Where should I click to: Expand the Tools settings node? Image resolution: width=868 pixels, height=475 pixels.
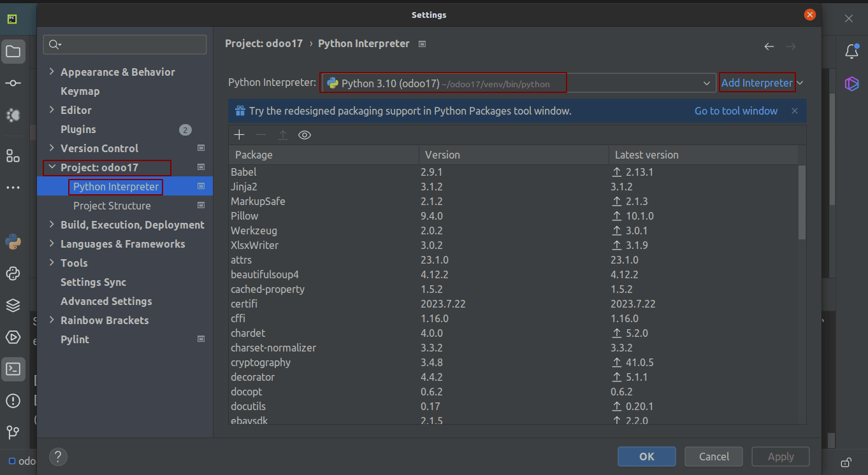coord(52,263)
